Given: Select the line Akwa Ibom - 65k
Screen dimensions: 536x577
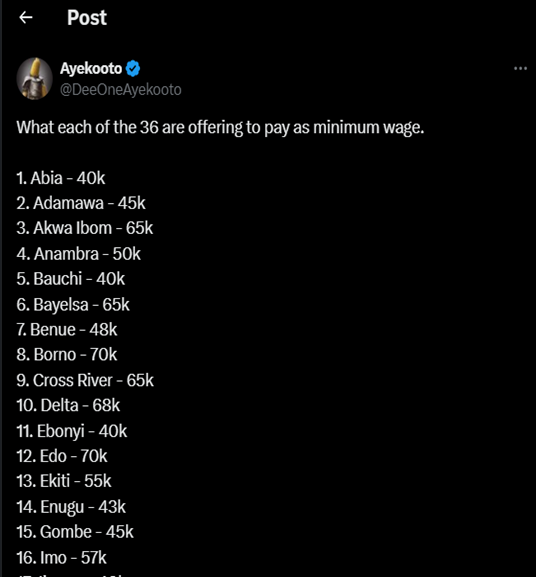Looking at the screenshot, I should click(x=85, y=228).
